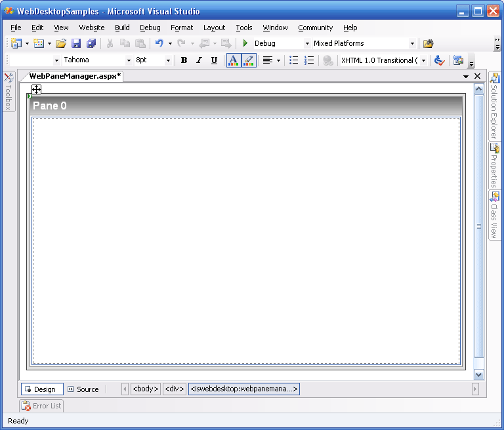Image resolution: width=504 pixels, height=430 pixels.
Task: Click the Pane 0 header
Action: pyautogui.click(x=246, y=106)
